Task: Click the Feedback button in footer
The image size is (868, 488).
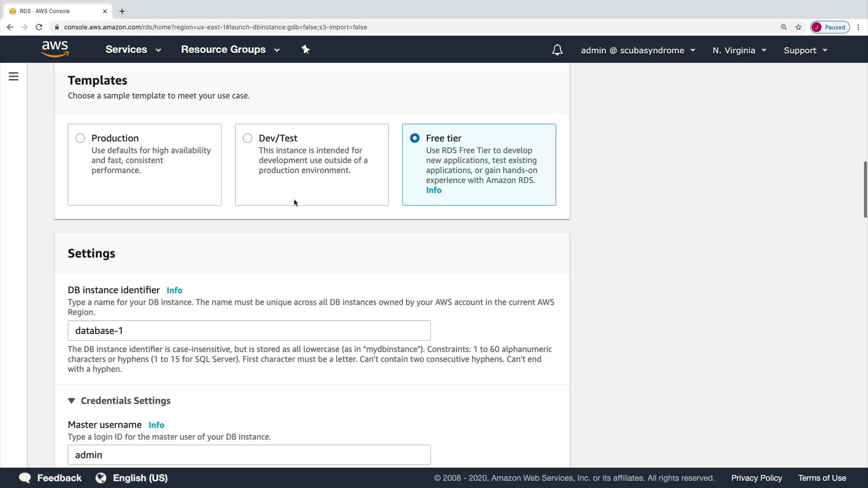Action: [50, 478]
